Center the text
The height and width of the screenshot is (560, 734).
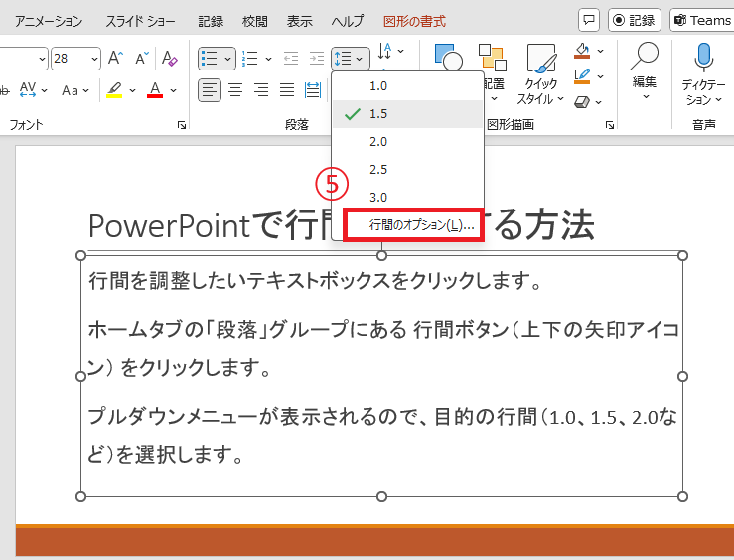tap(235, 89)
